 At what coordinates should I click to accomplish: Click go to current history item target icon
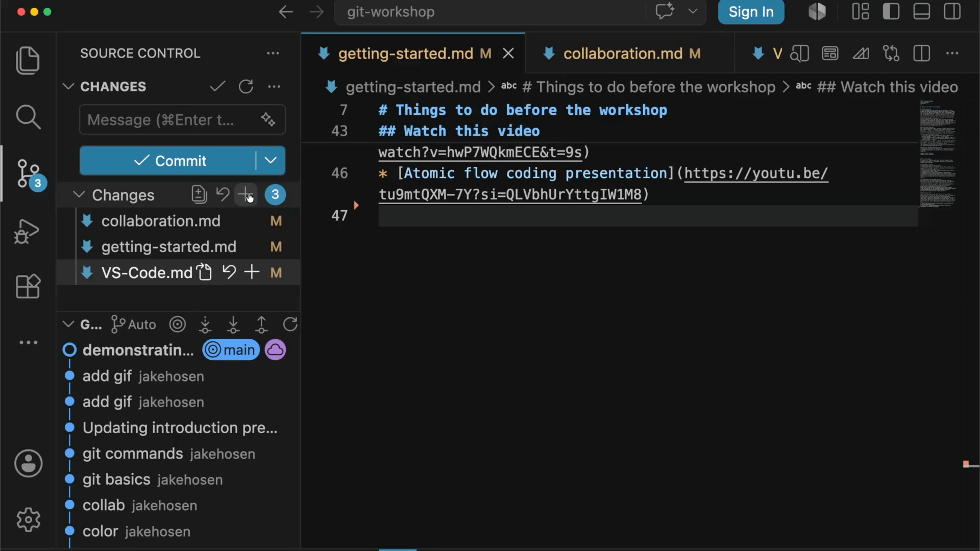tap(178, 324)
